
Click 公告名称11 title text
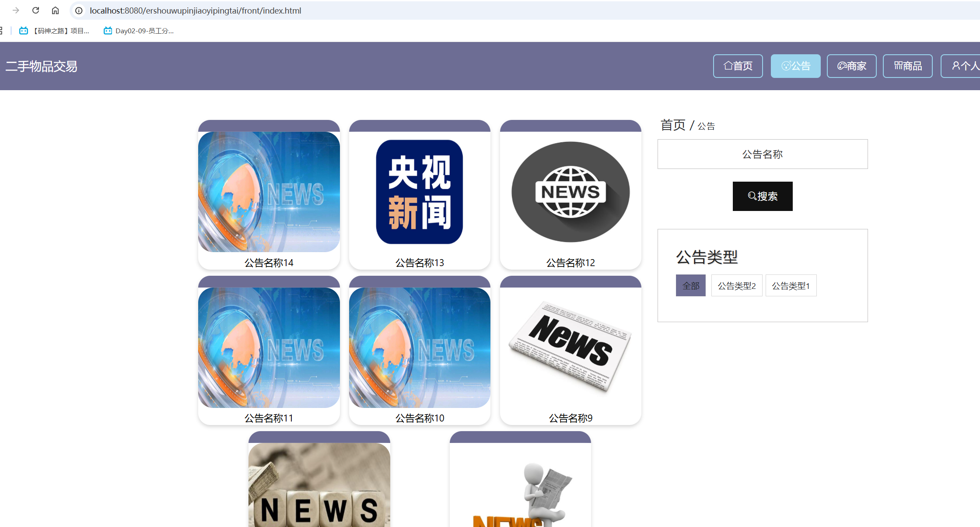click(x=269, y=418)
